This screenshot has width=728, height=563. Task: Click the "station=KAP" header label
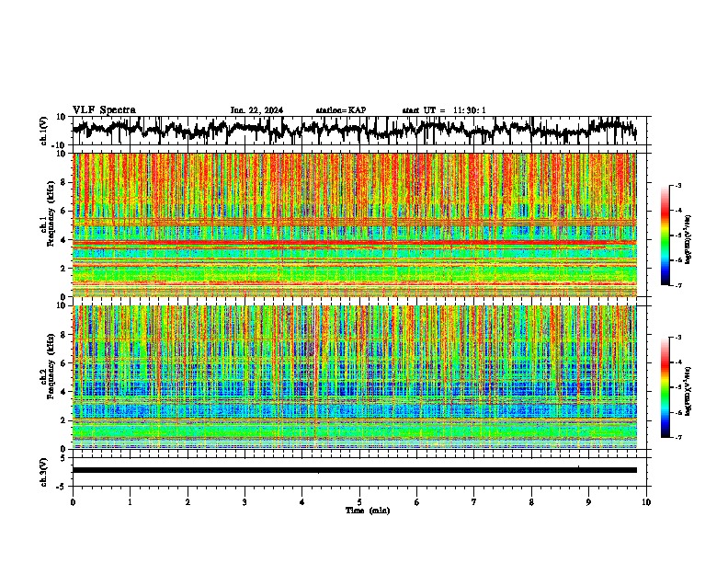coord(341,110)
